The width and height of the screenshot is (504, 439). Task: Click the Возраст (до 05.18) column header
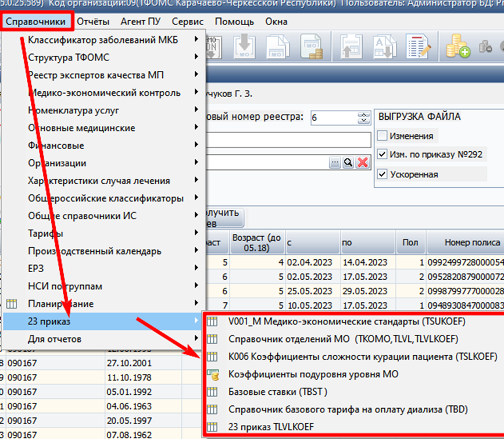[257, 242]
